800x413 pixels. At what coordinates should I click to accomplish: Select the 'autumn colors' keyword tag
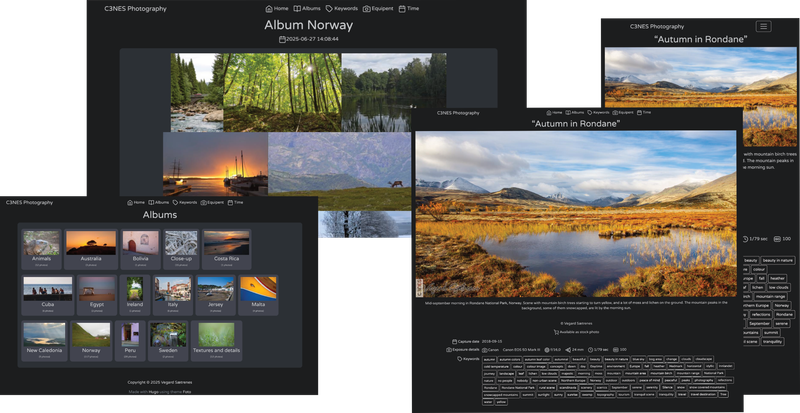(x=510, y=359)
